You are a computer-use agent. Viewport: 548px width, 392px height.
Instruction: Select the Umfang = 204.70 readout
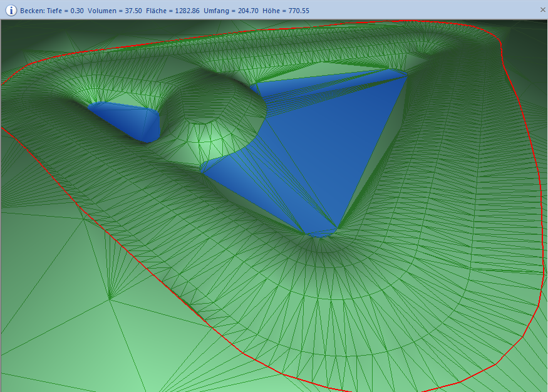(x=231, y=11)
